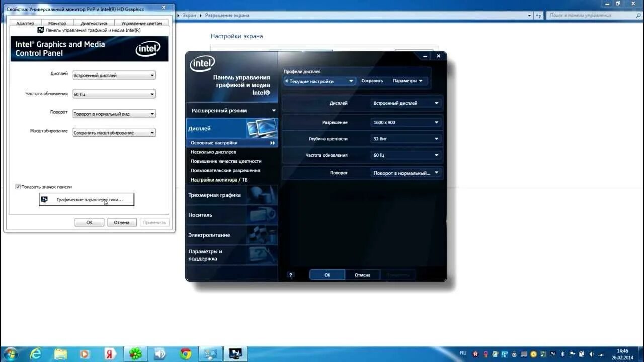The image size is (644, 362).
Task: Open the Дисплей category with monitors image
Action: (x=232, y=128)
